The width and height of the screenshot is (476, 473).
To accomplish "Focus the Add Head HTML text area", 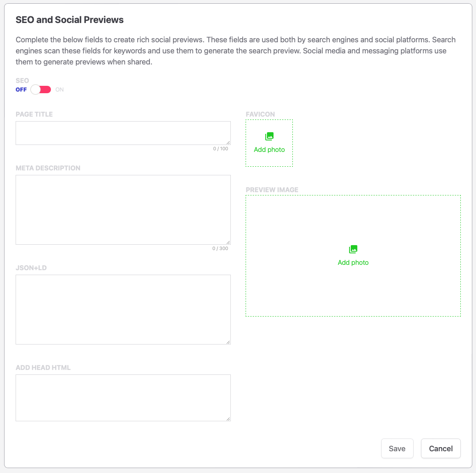I will coord(123,398).
